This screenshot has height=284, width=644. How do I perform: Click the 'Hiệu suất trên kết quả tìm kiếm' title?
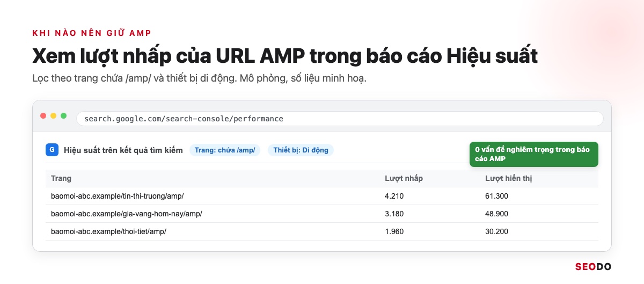pyautogui.click(x=123, y=150)
